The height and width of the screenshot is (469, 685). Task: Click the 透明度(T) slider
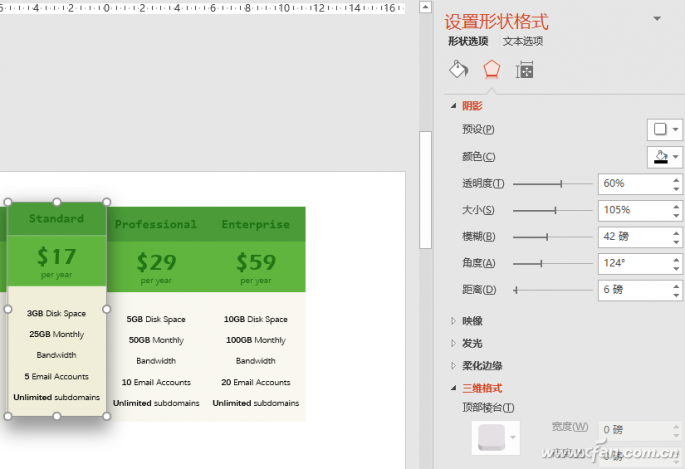coord(553,184)
